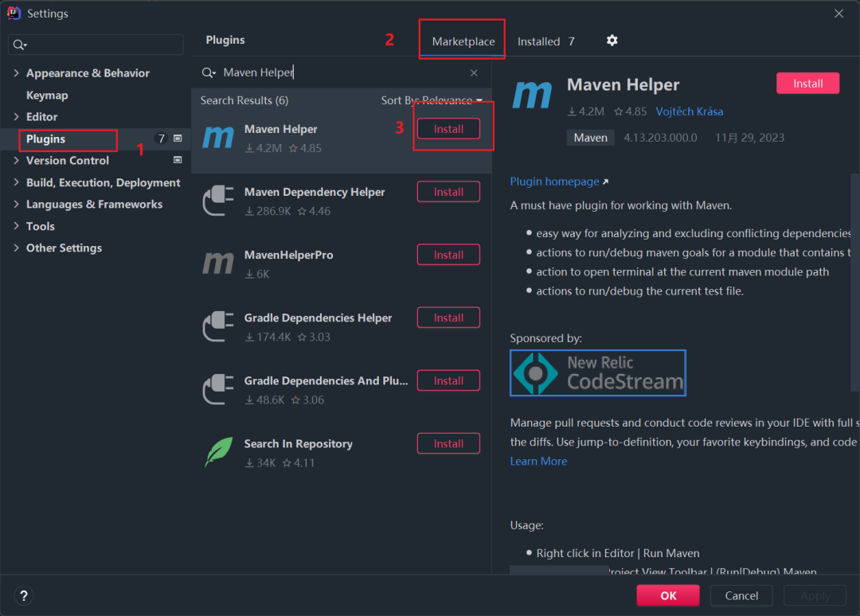This screenshot has height=616, width=860.
Task: Expand Build, Execution, Deployment section
Action: [16, 182]
